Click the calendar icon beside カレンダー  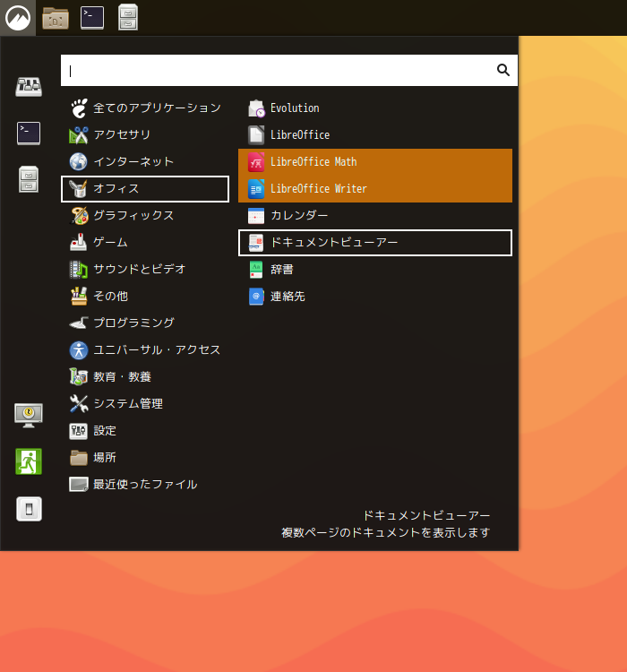256,216
